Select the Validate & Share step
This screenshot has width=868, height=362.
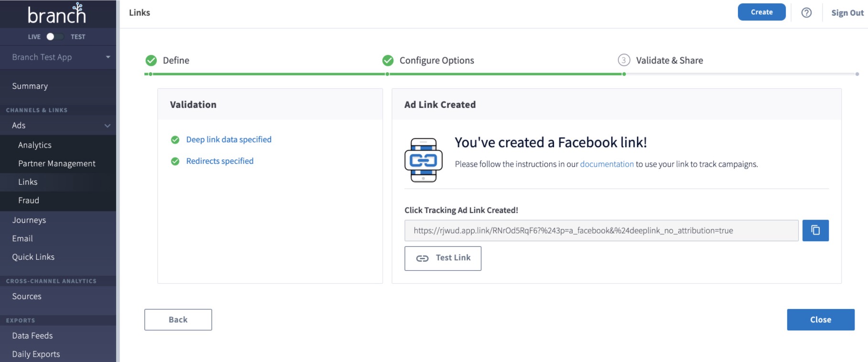pyautogui.click(x=669, y=61)
